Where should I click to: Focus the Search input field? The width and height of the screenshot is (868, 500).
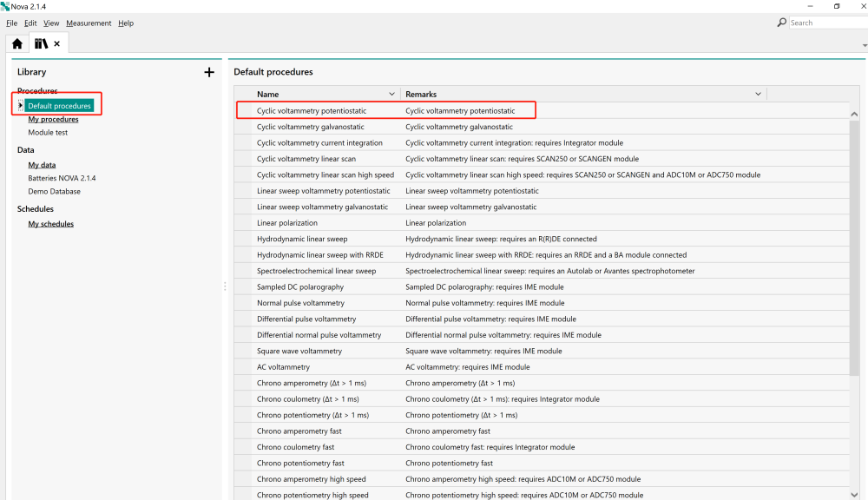click(x=828, y=23)
